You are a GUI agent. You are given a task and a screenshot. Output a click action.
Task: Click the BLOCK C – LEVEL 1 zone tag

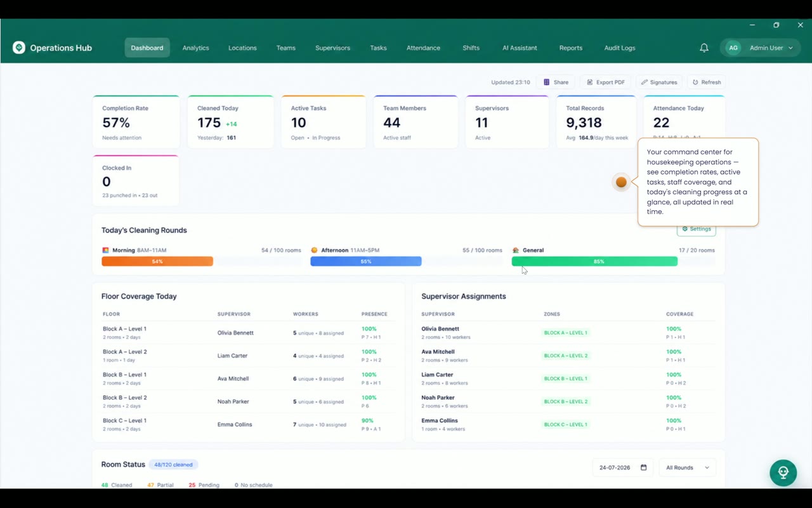tap(566, 424)
